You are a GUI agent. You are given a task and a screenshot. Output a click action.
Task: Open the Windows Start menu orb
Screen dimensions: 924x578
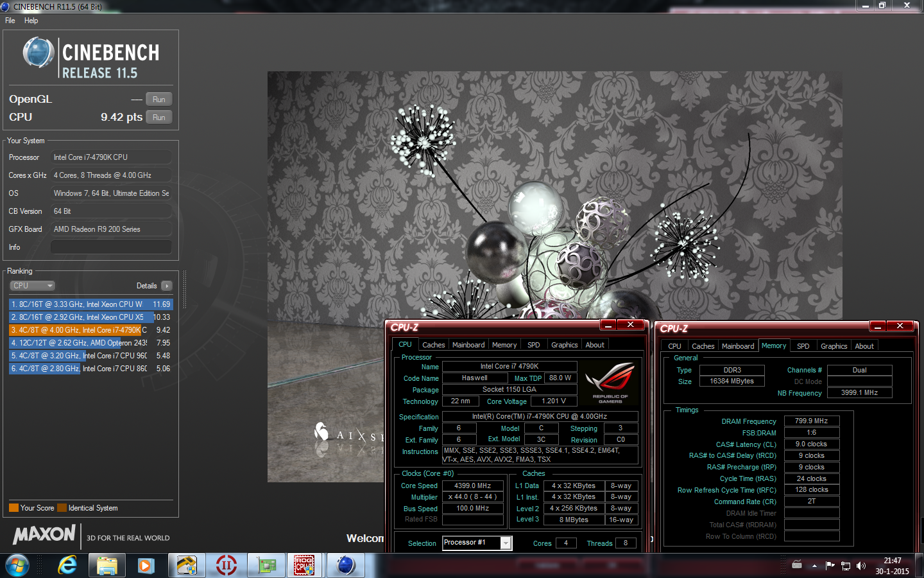tap(17, 565)
